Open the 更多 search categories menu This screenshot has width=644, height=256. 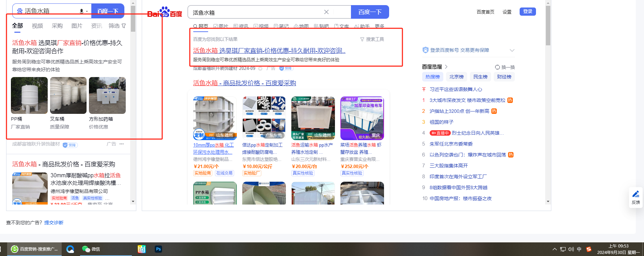[x=380, y=26]
